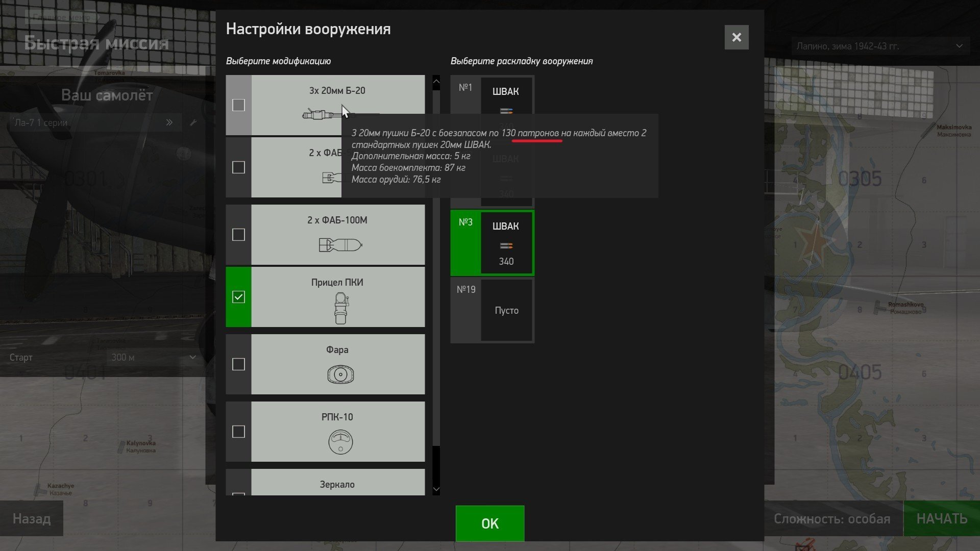
Task: Click ammo belt icon in loadout №1
Action: point(506,111)
